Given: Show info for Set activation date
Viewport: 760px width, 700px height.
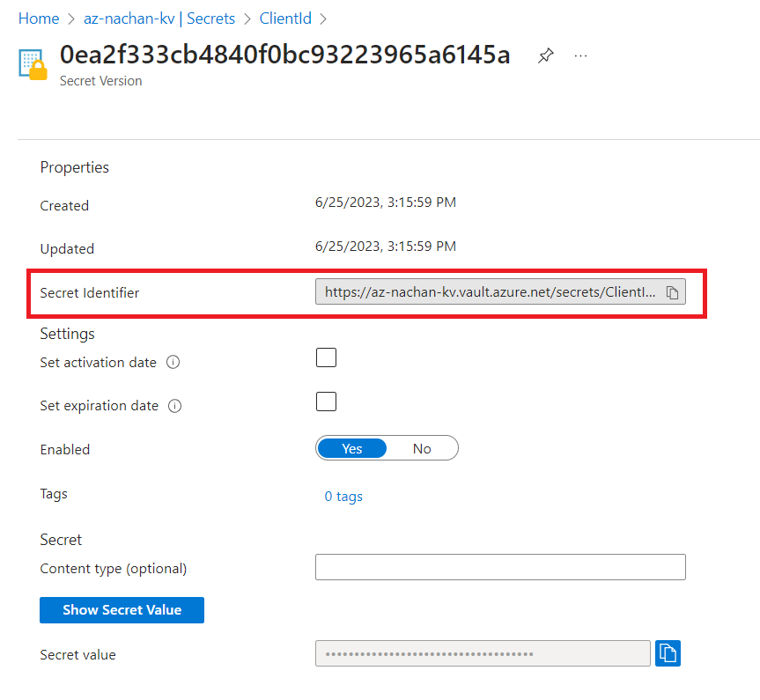Looking at the screenshot, I should pyautogui.click(x=173, y=363).
